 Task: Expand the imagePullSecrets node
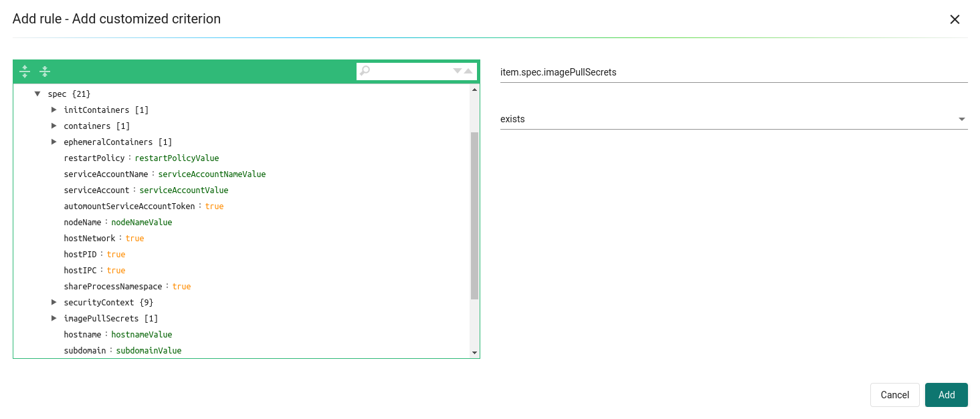coord(54,318)
